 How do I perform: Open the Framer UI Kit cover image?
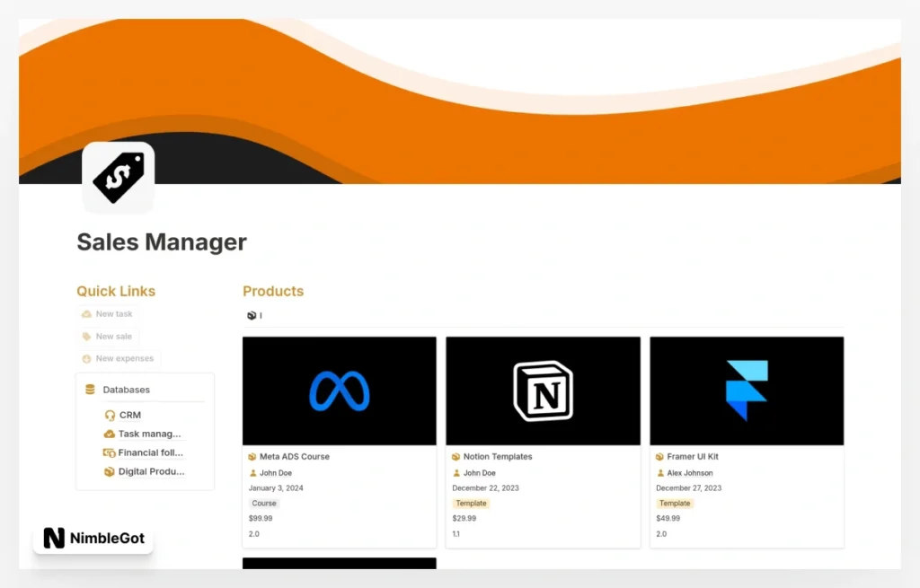747,391
